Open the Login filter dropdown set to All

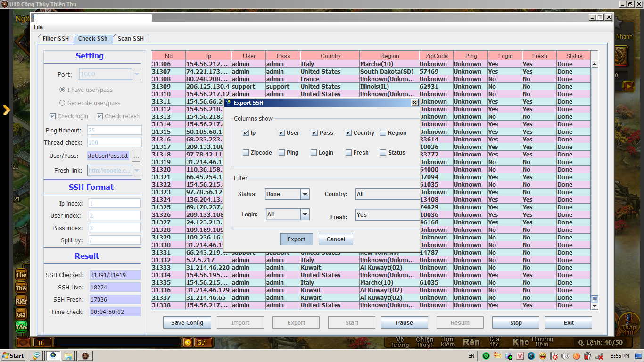click(305, 214)
